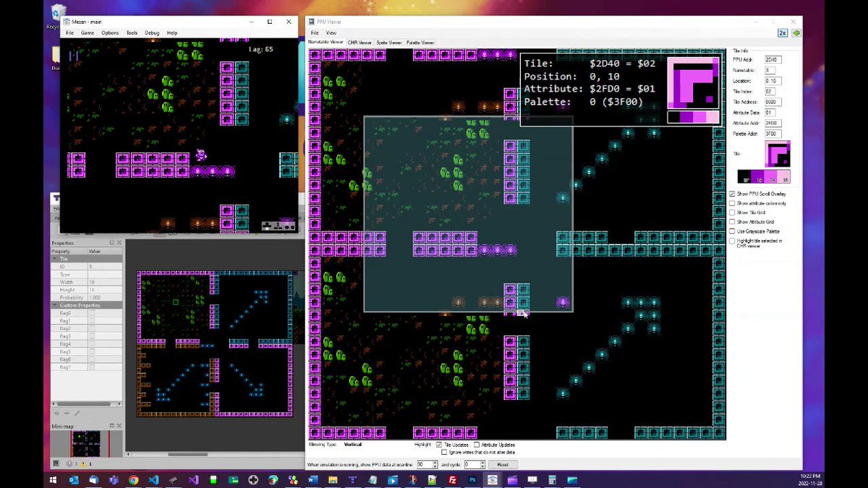Open Mesen Help menu

(172, 33)
